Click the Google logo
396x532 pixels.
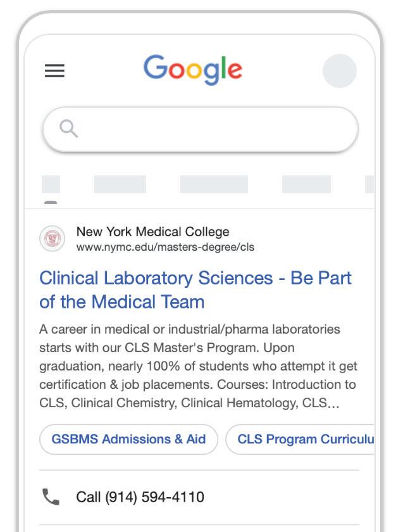pyautogui.click(x=193, y=70)
